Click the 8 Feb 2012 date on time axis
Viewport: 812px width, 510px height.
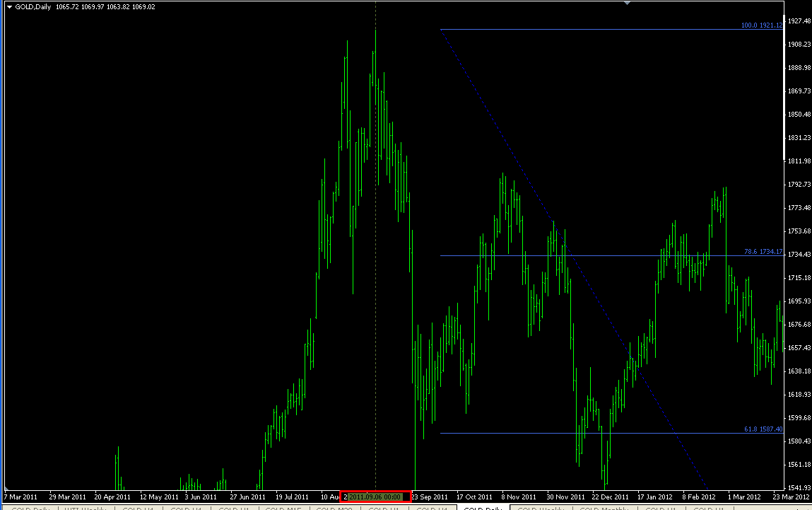pos(699,497)
